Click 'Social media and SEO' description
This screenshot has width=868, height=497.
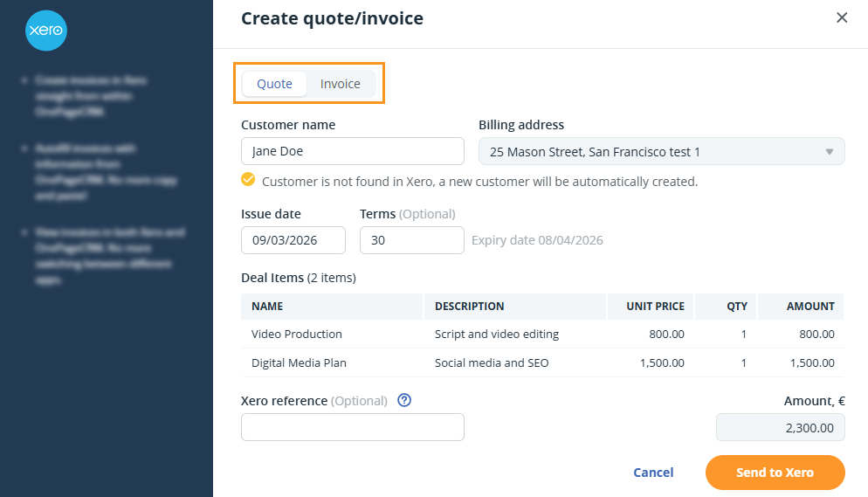(492, 363)
